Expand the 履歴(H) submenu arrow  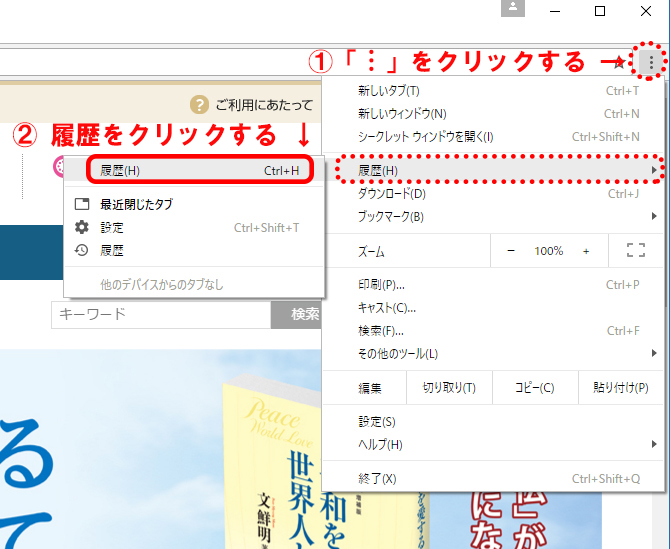click(654, 170)
